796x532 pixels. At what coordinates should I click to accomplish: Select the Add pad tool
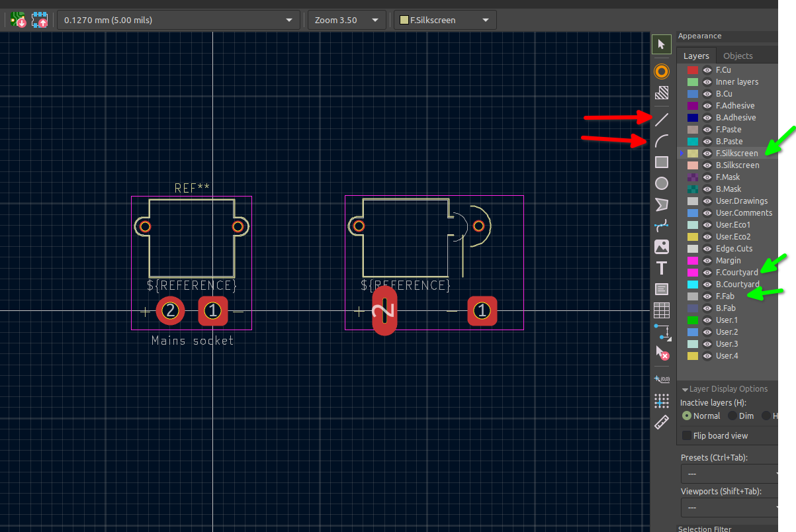[x=661, y=71]
